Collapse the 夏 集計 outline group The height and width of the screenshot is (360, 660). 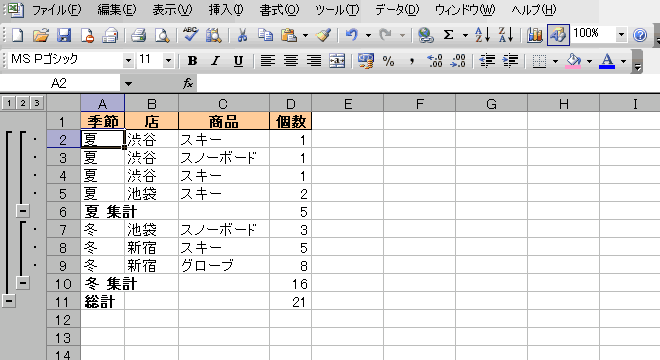[x=23, y=211]
